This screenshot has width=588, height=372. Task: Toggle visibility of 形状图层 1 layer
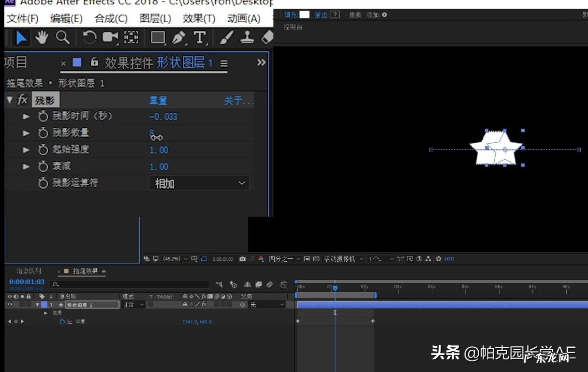(9, 304)
